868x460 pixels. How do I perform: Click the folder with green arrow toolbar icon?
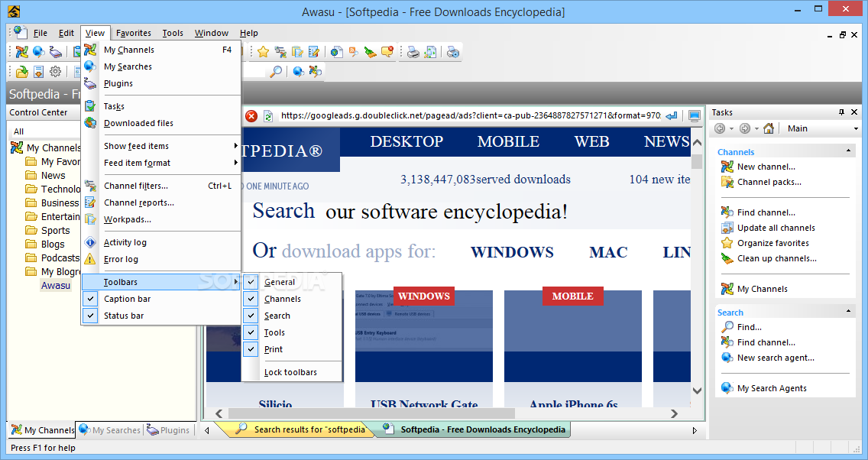[x=21, y=71]
